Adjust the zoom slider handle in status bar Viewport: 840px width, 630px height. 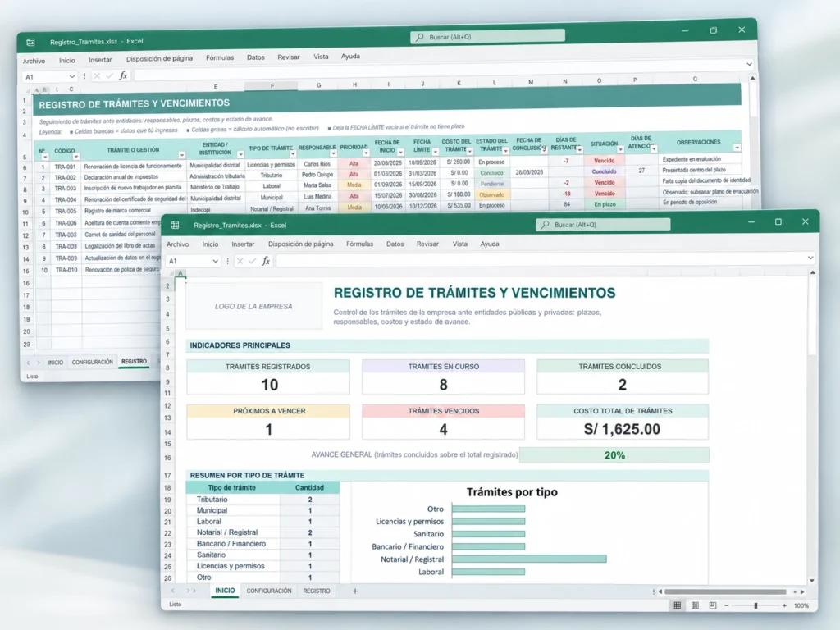756,605
